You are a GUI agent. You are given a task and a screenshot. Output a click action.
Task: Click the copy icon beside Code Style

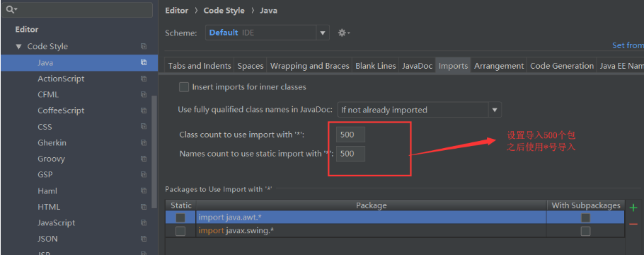pyautogui.click(x=144, y=47)
